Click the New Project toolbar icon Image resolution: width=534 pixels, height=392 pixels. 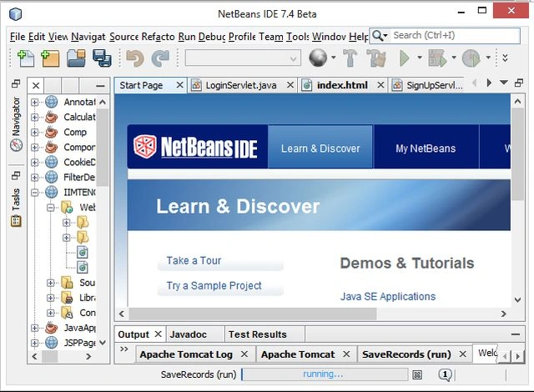pyautogui.click(x=50, y=58)
